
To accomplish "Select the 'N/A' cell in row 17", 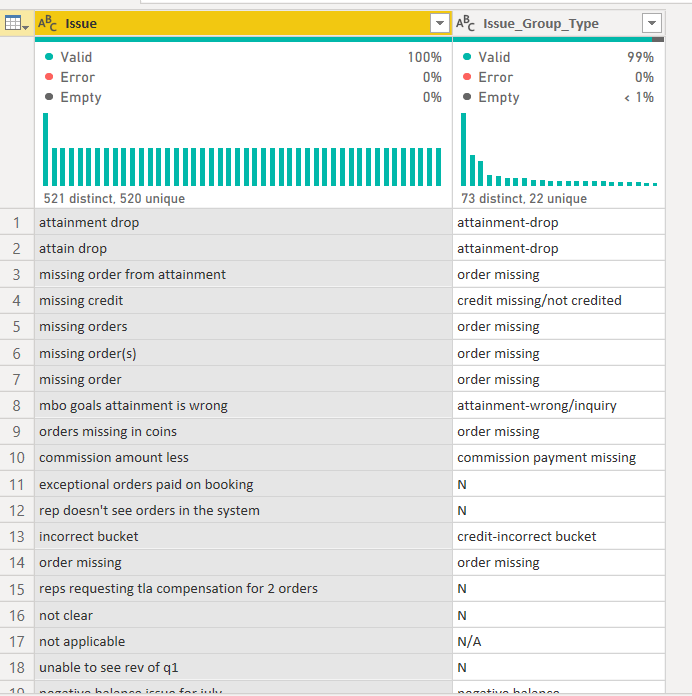I will 558,641.
